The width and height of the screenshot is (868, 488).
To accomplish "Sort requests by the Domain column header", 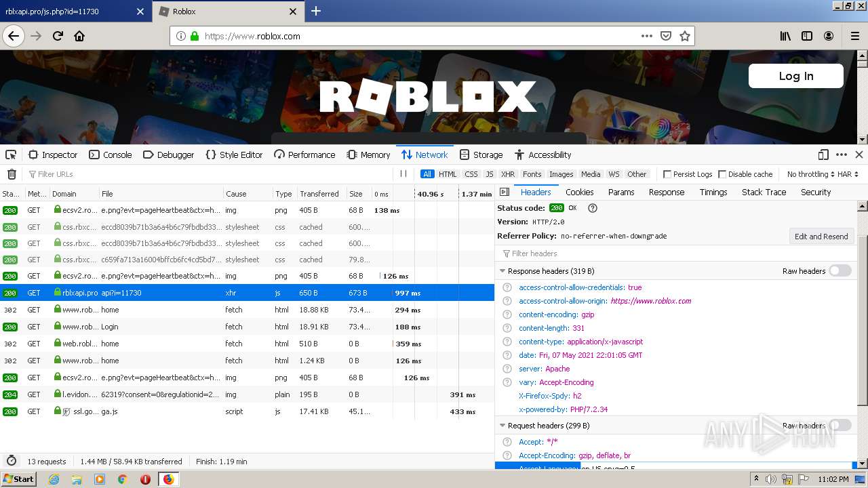I will pyautogui.click(x=74, y=194).
